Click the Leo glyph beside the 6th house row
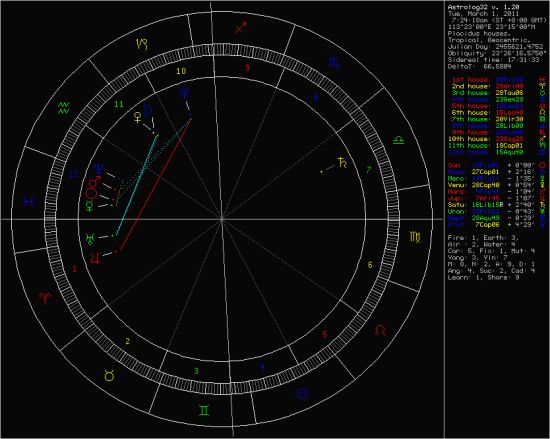This screenshot has width=550, height=439. click(x=543, y=113)
